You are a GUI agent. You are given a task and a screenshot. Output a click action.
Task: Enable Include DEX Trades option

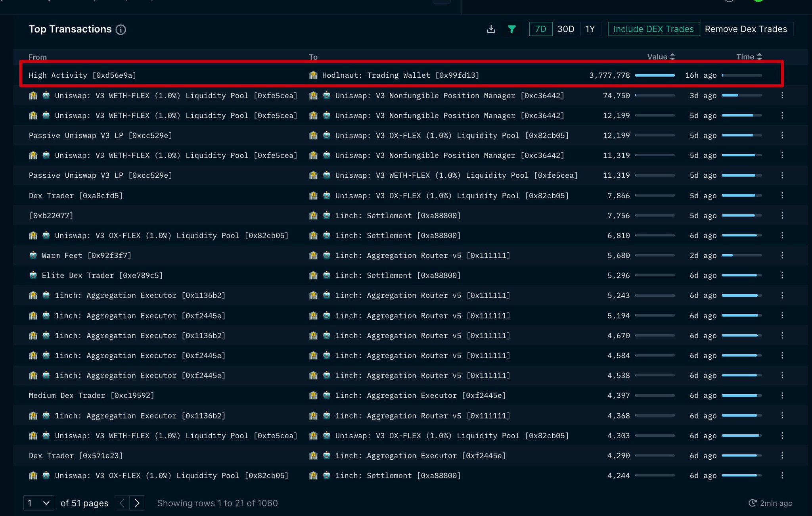(653, 29)
